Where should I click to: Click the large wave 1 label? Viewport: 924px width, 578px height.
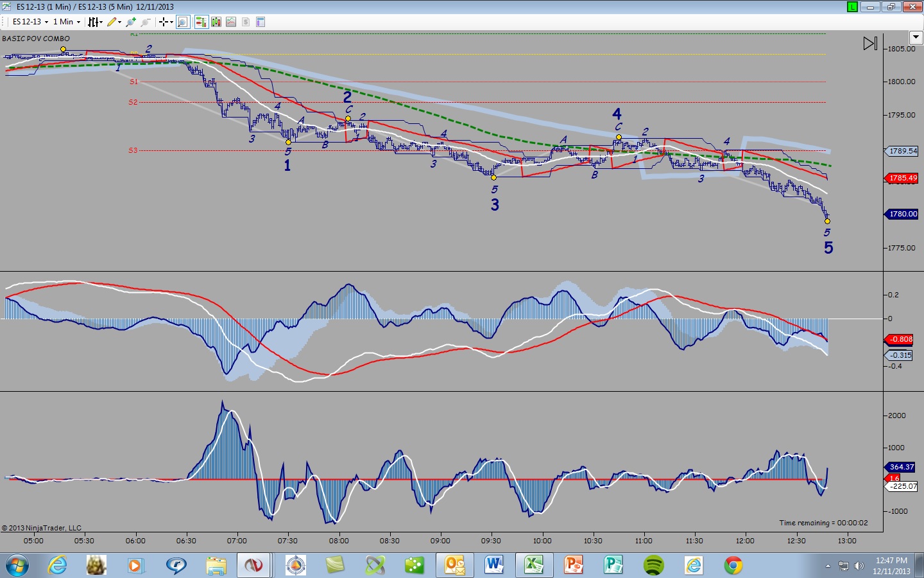[x=287, y=166]
